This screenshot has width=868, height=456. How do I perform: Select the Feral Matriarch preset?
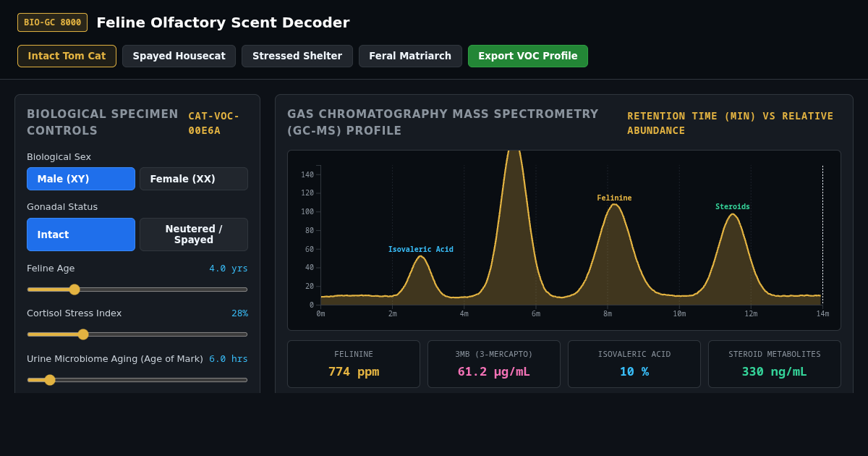410,56
